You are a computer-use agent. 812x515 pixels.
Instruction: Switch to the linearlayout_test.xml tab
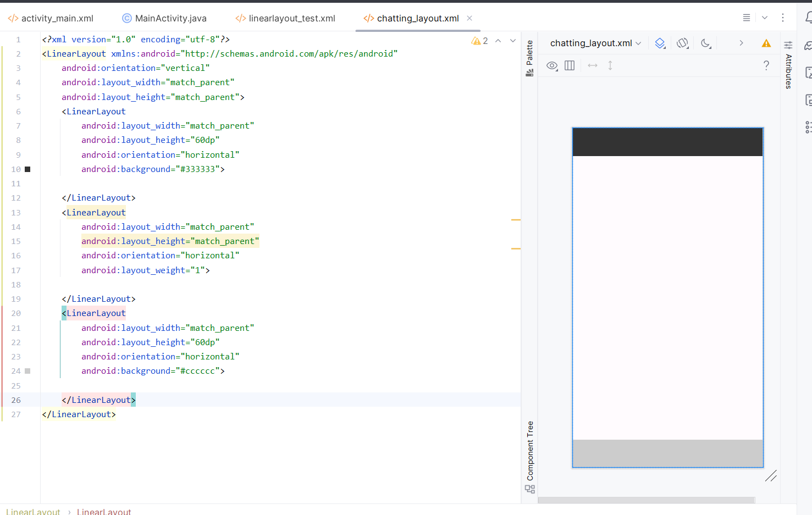[285, 18]
